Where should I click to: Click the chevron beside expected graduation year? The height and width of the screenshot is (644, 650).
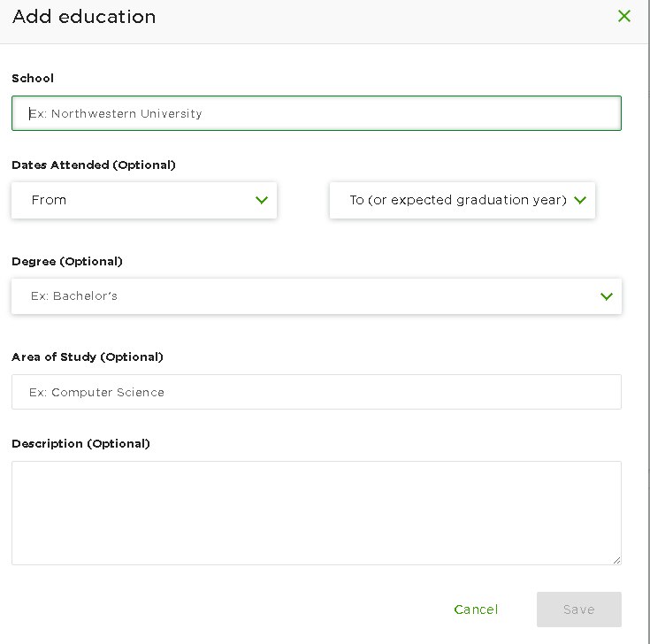click(x=580, y=200)
